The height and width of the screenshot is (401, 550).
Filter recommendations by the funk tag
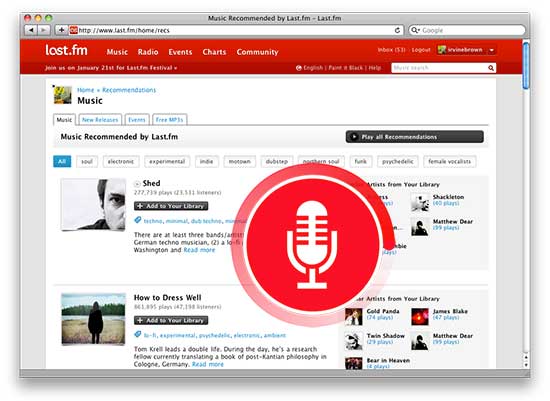361,161
